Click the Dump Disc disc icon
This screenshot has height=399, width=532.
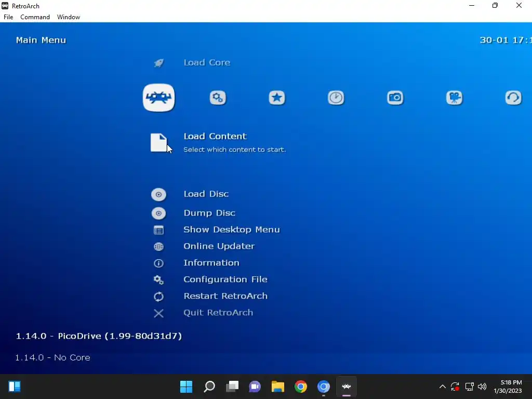click(158, 213)
